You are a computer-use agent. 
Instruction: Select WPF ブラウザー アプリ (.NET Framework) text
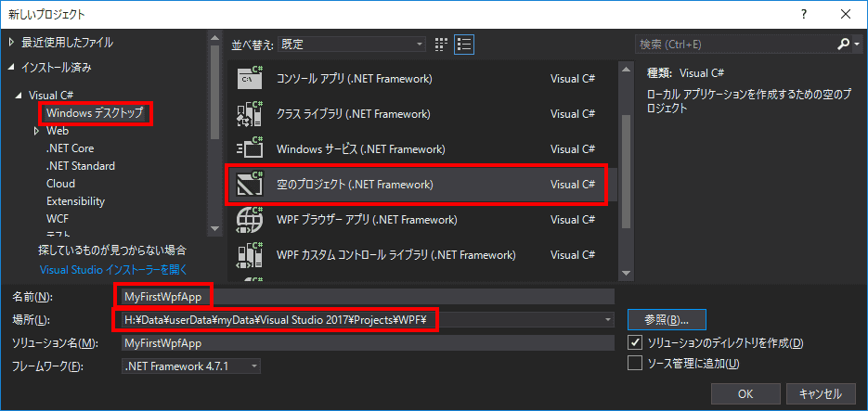[367, 220]
